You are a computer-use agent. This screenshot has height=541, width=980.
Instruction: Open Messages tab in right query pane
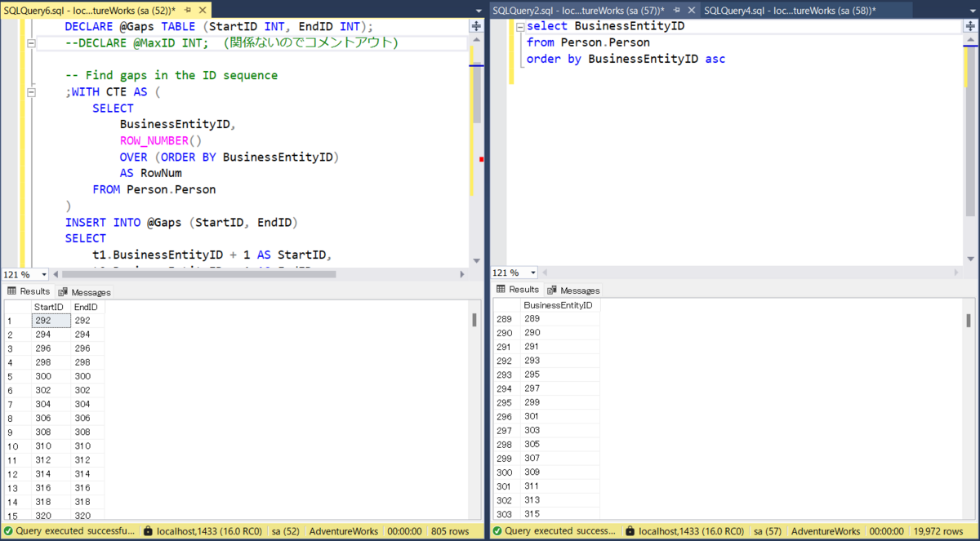pos(573,290)
